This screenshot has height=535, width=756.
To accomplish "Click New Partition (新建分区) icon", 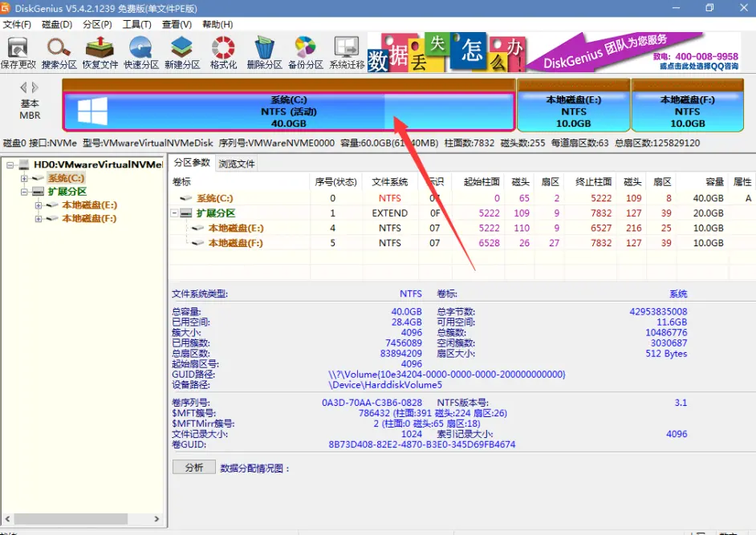I will click(x=182, y=53).
